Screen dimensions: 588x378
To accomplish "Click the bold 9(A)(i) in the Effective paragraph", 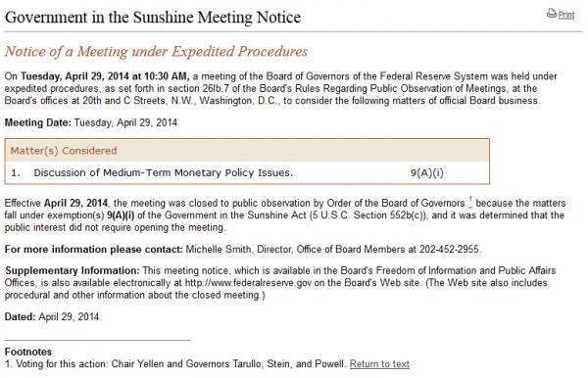I will pos(121,215).
